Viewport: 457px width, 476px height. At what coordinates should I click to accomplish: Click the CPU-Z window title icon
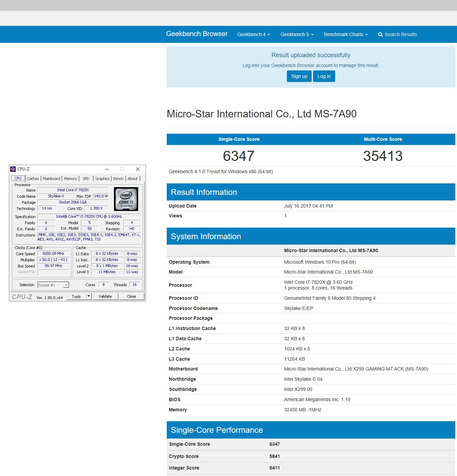coord(13,169)
